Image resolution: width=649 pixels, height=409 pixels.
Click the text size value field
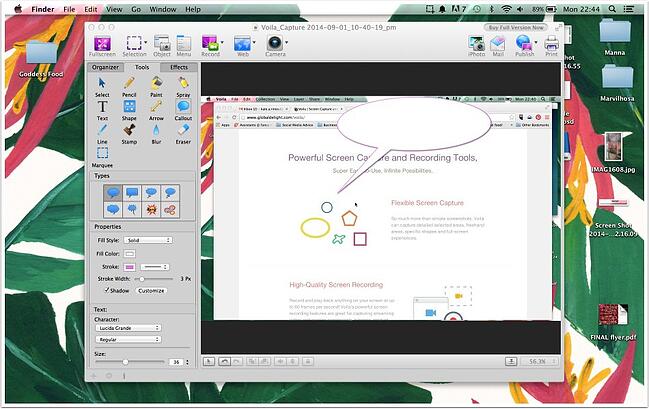coord(176,362)
